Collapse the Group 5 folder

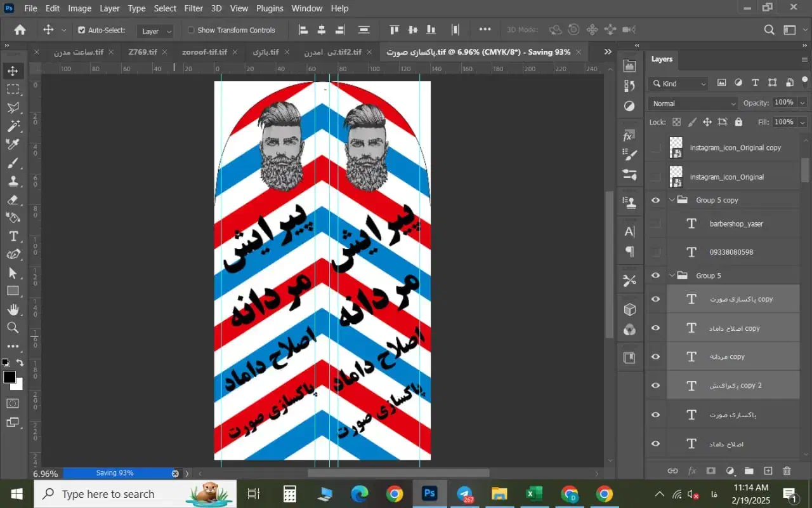tap(672, 276)
